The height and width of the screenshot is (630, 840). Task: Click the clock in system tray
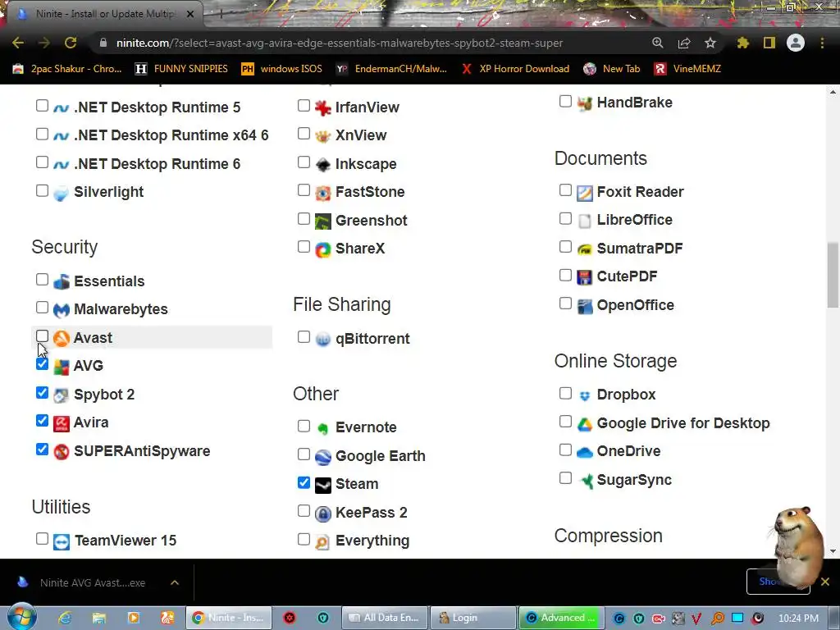click(798, 619)
